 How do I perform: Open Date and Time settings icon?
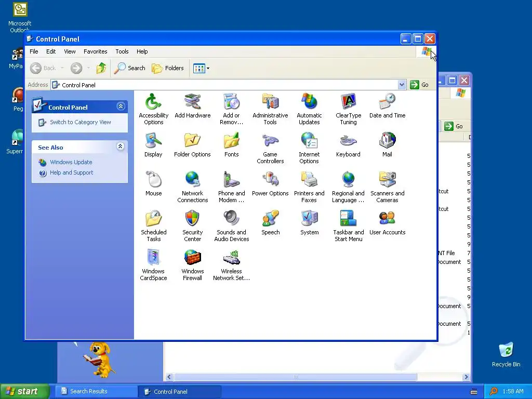pyautogui.click(x=387, y=102)
